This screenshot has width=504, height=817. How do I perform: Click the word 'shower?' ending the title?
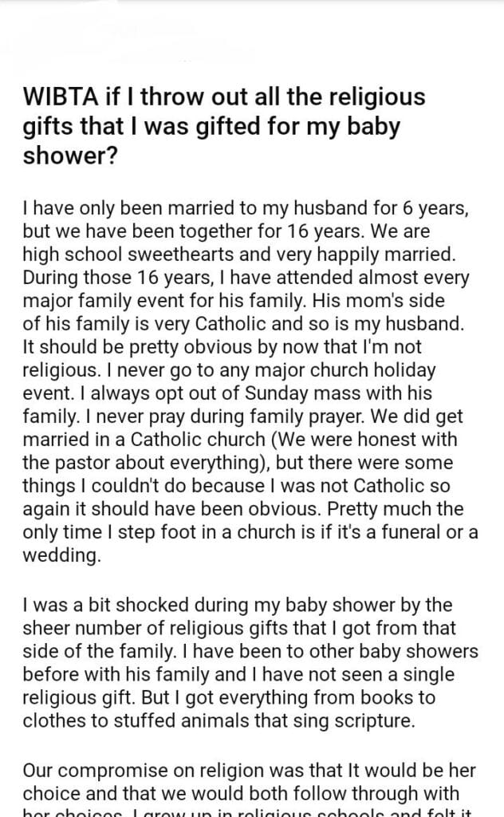[70, 156]
